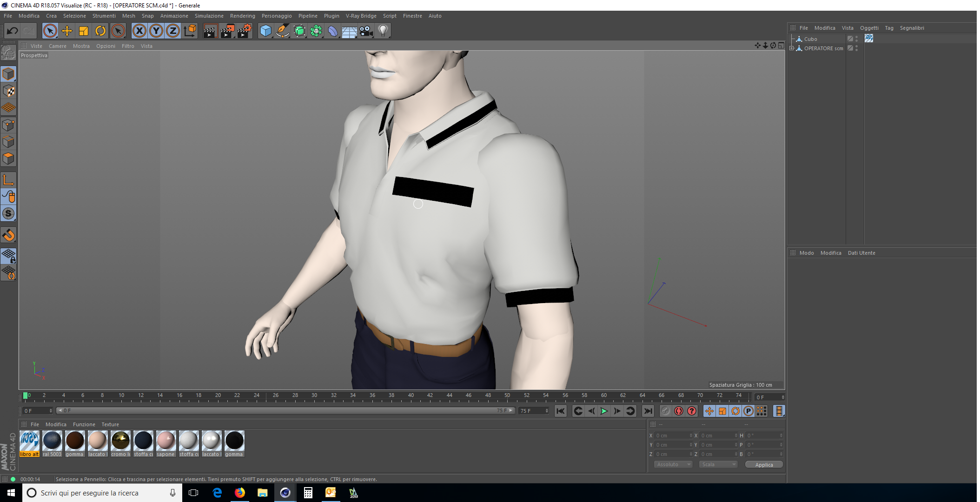Toggle the Y axis lock
This screenshot has height=502, width=980.
156,31
